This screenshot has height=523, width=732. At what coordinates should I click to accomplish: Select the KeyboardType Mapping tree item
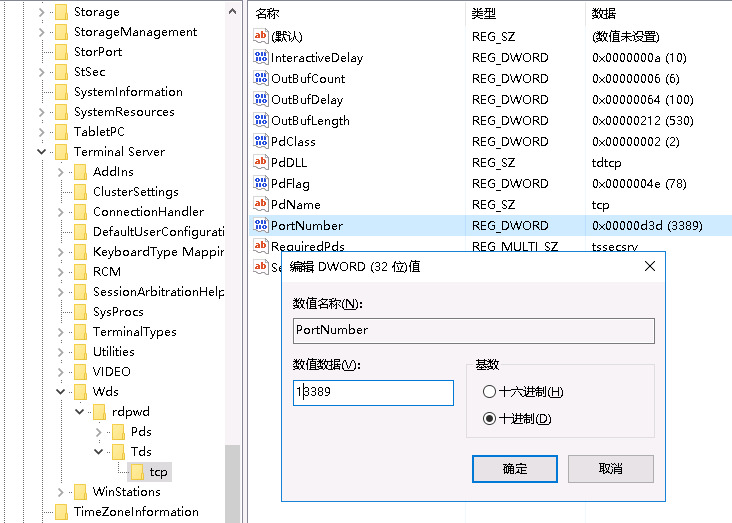[158, 252]
